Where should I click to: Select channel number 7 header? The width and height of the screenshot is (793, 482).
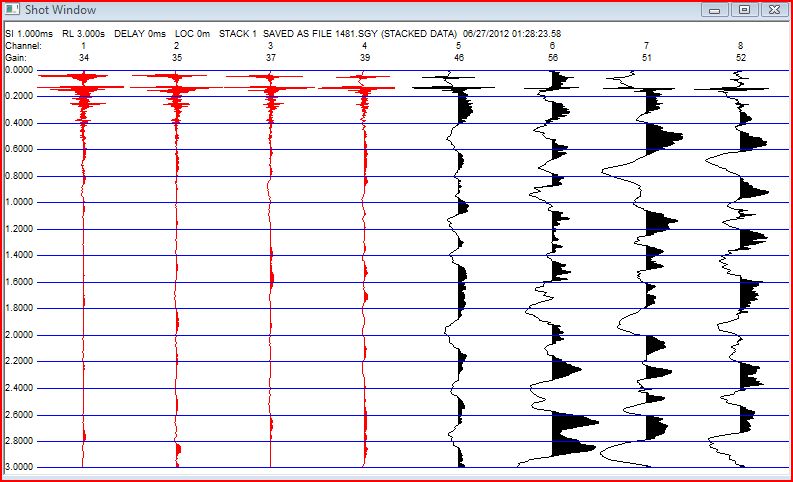[x=646, y=46]
